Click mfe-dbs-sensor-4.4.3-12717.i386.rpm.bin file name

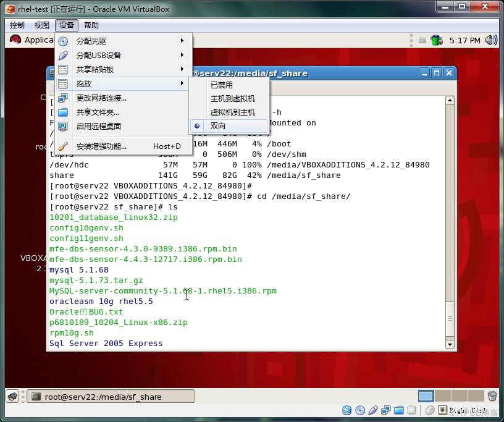(146, 260)
